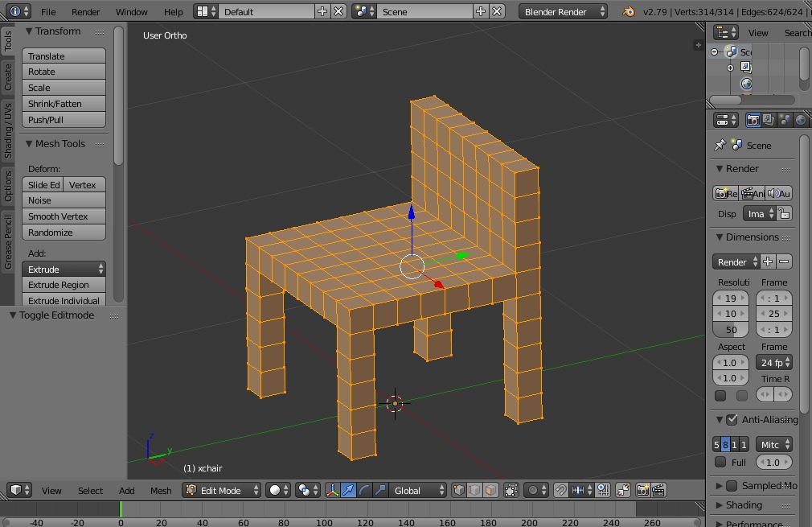
Task: Switch to the Options tab
Action: tap(8, 186)
